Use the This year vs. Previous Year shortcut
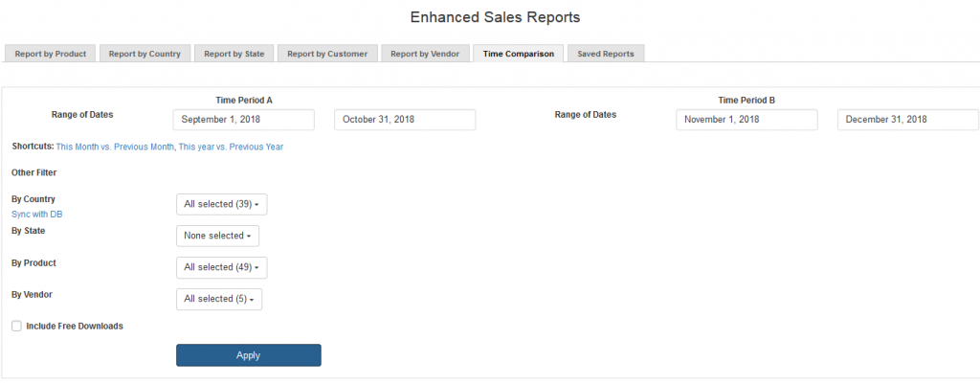The image size is (980, 385). point(231,147)
